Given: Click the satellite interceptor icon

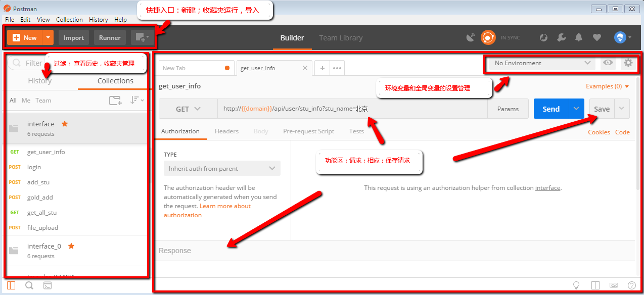Looking at the screenshot, I should click(x=471, y=37).
